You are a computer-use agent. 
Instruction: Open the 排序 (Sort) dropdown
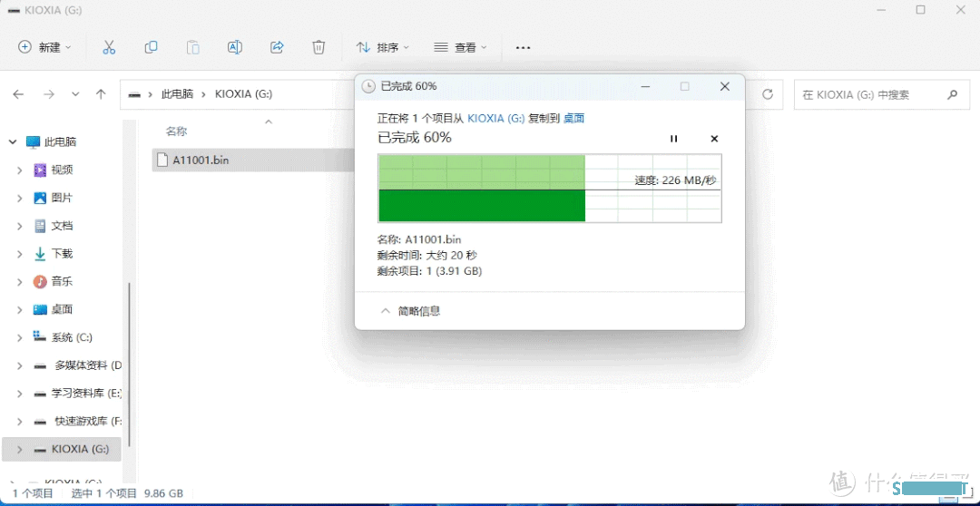click(383, 47)
